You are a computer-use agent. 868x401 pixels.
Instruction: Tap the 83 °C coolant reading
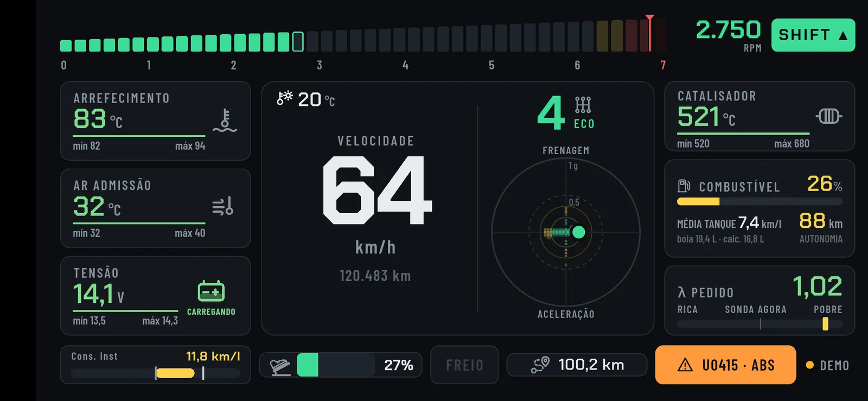point(98,119)
